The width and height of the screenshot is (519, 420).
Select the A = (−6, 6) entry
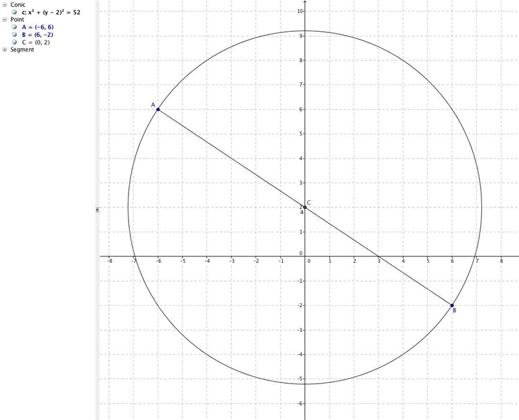(x=38, y=27)
